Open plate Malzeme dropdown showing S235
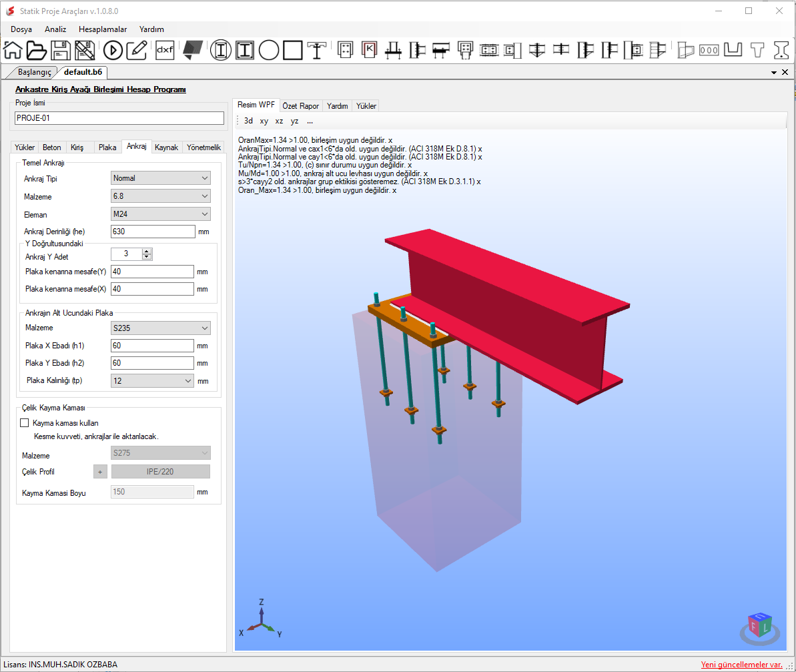796x672 pixels. point(160,328)
